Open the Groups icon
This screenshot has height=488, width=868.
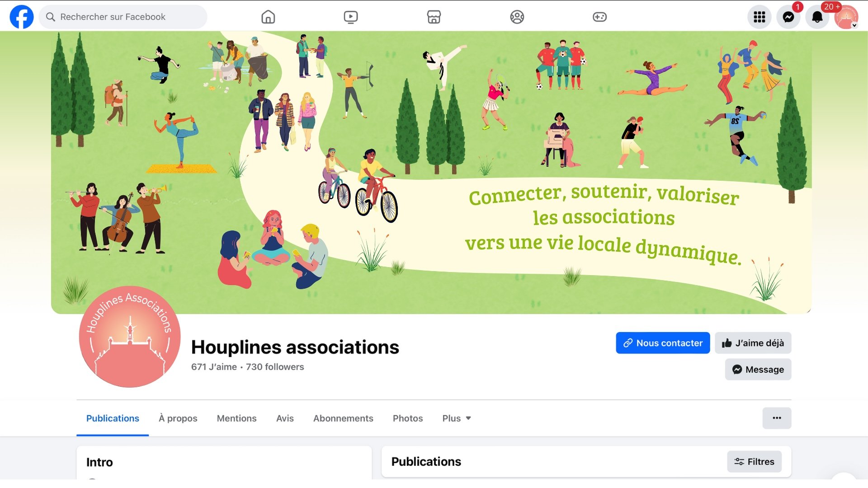tap(517, 17)
